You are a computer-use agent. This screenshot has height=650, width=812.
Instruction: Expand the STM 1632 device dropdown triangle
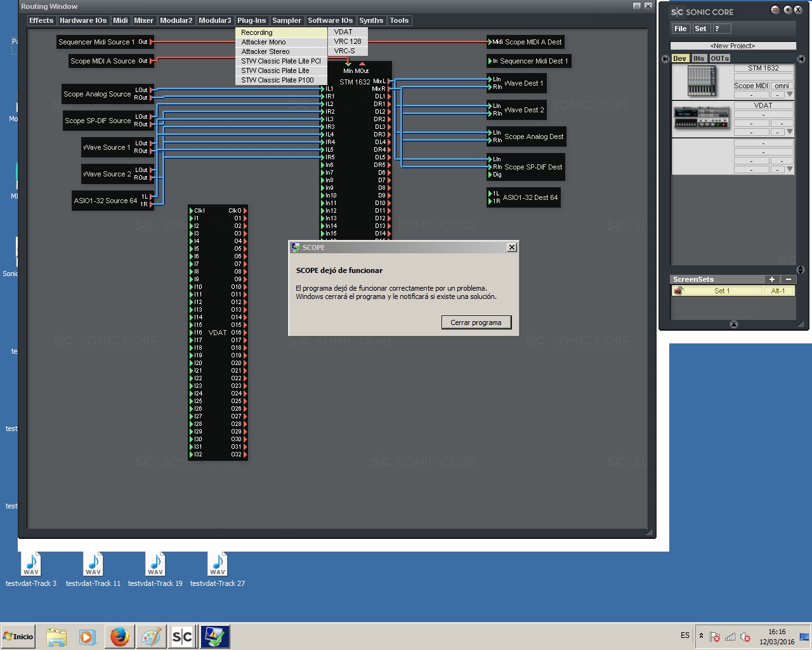click(x=790, y=95)
